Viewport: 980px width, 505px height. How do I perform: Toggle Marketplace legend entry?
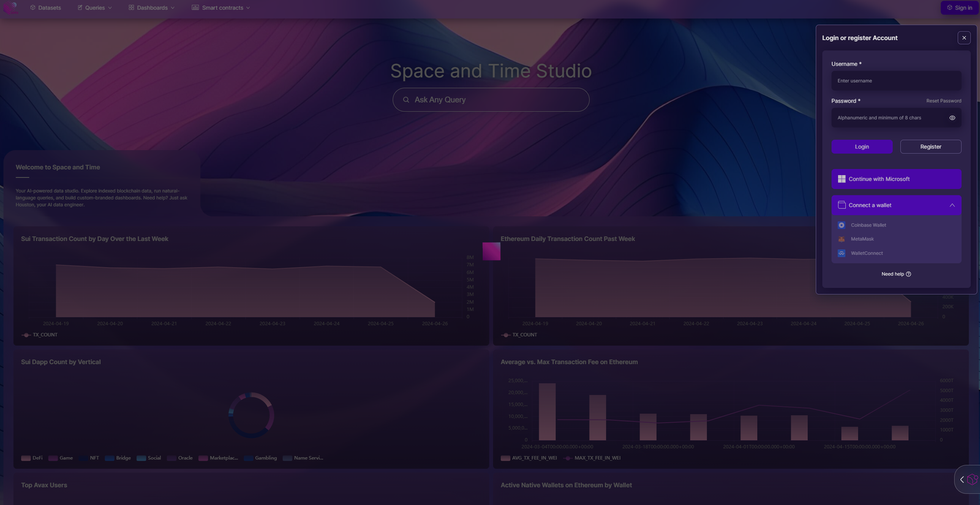[218, 458]
